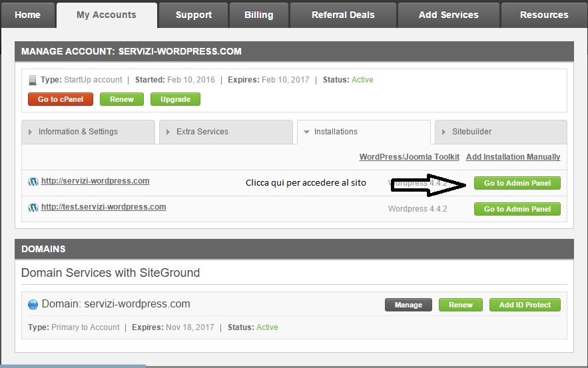Click the account Status: Active text

[x=348, y=80]
